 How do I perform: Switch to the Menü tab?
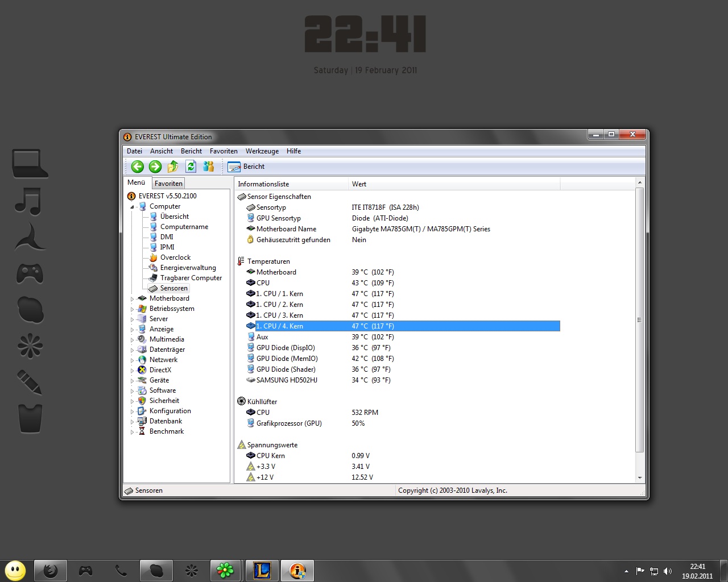click(x=136, y=182)
